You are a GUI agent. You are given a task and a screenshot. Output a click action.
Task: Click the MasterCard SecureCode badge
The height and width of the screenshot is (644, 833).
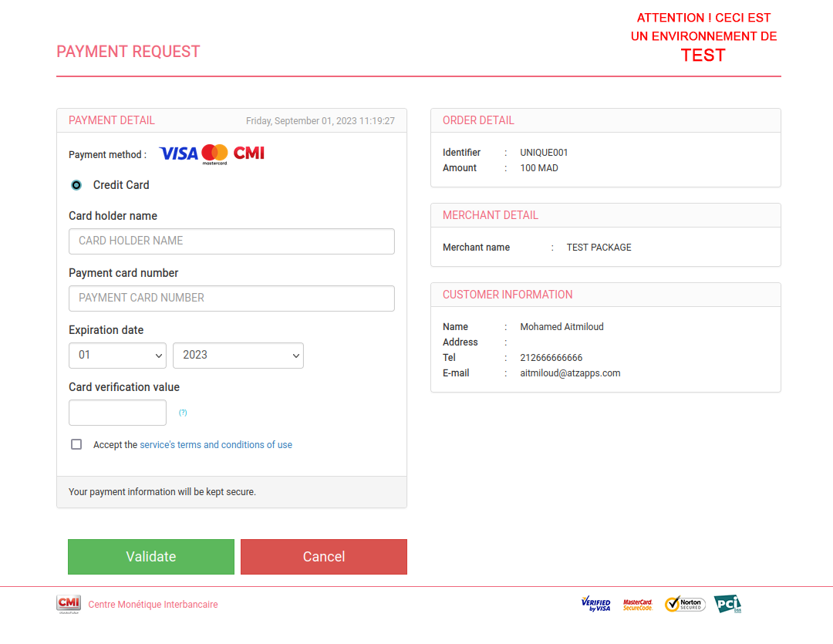[x=638, y=605]
